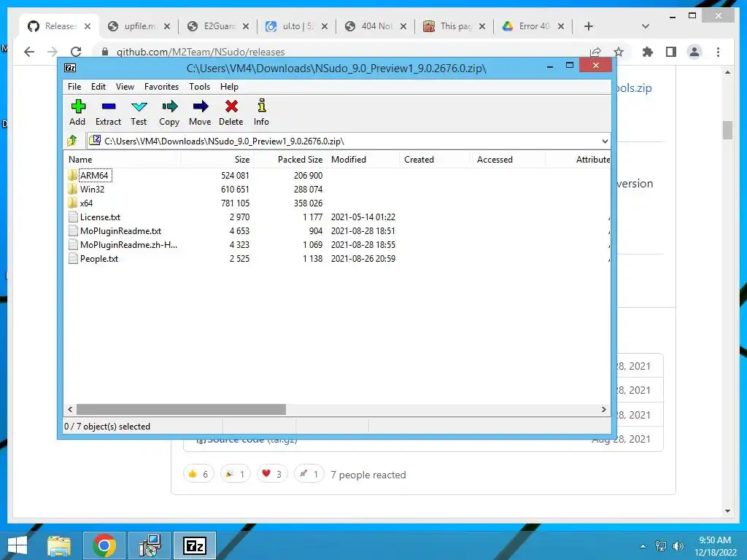Click the Extract toolbar icon

[x=108, y=112]
